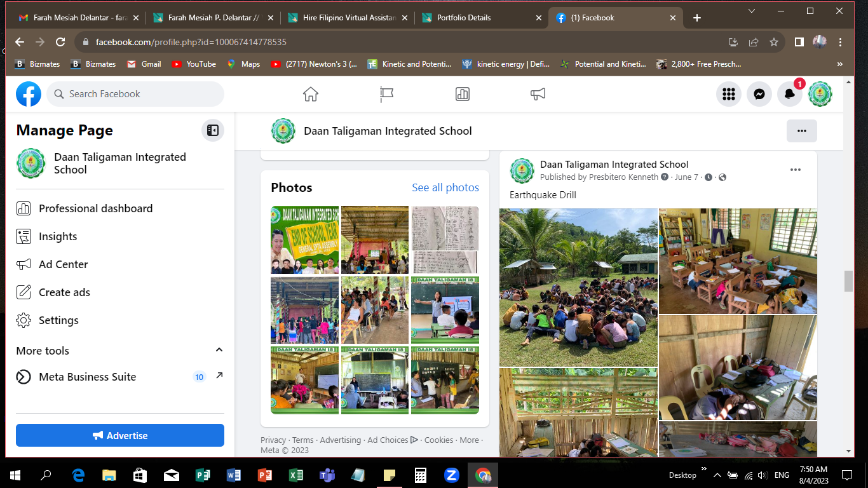Open Word from the taskbar
Screen dimensions: 868x488
click(x=234, y=475)
